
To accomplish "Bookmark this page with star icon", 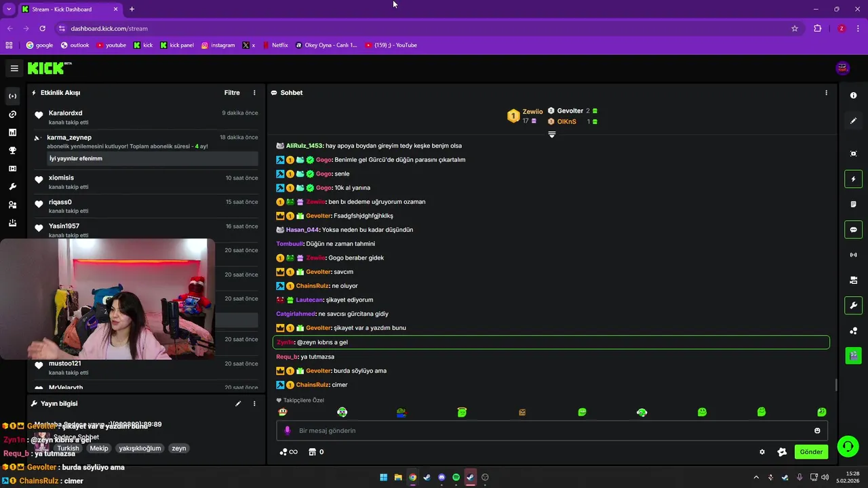I will click(795, 28).
